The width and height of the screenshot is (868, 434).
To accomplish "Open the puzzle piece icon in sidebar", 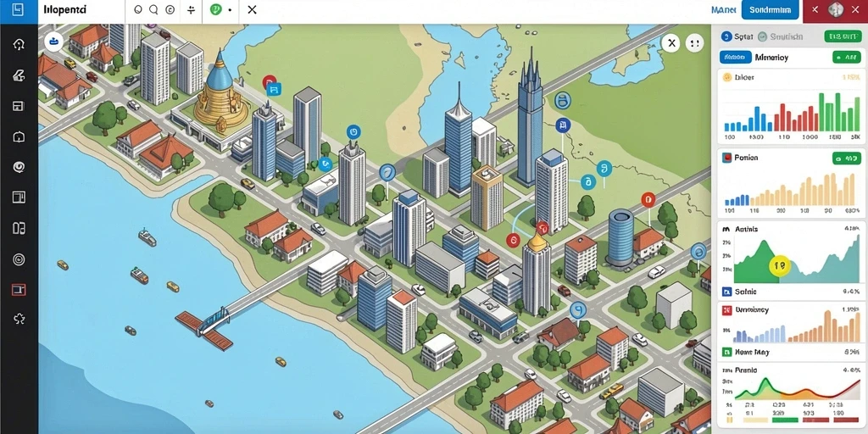I will point(19,319).
